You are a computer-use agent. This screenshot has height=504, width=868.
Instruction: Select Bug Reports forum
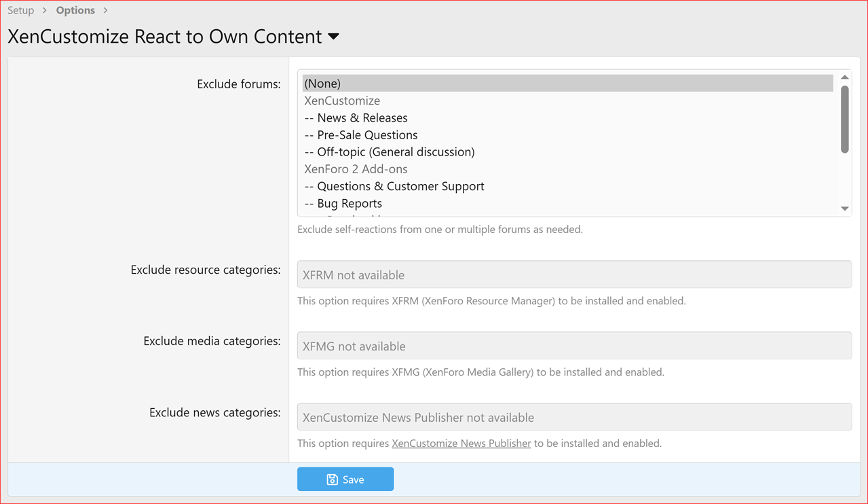pyautogui.click(x=567, y=203)
